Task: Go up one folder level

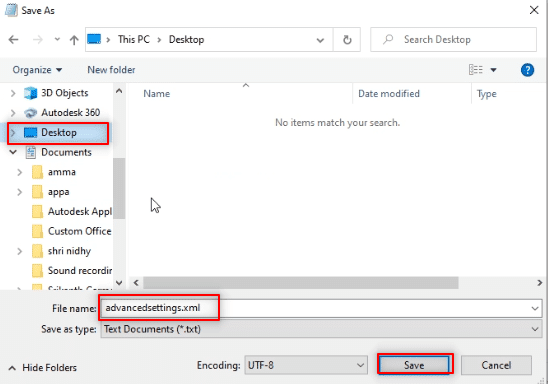Action: [74, 40]
